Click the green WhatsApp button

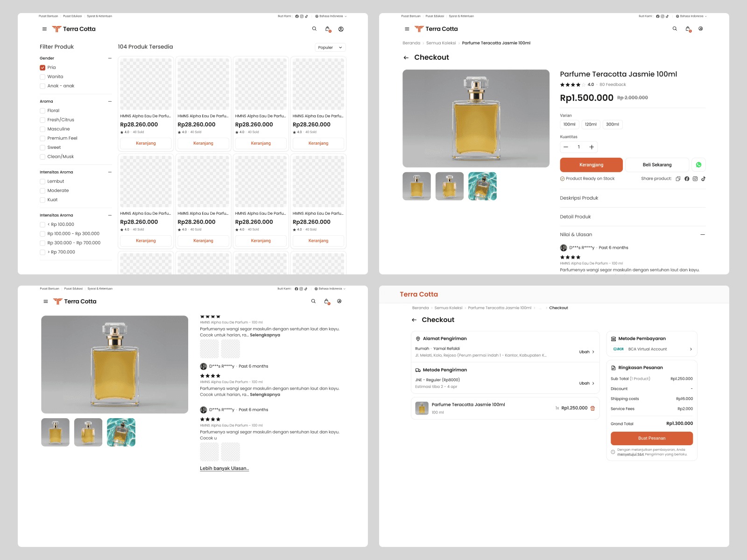(x=698, y=165)
